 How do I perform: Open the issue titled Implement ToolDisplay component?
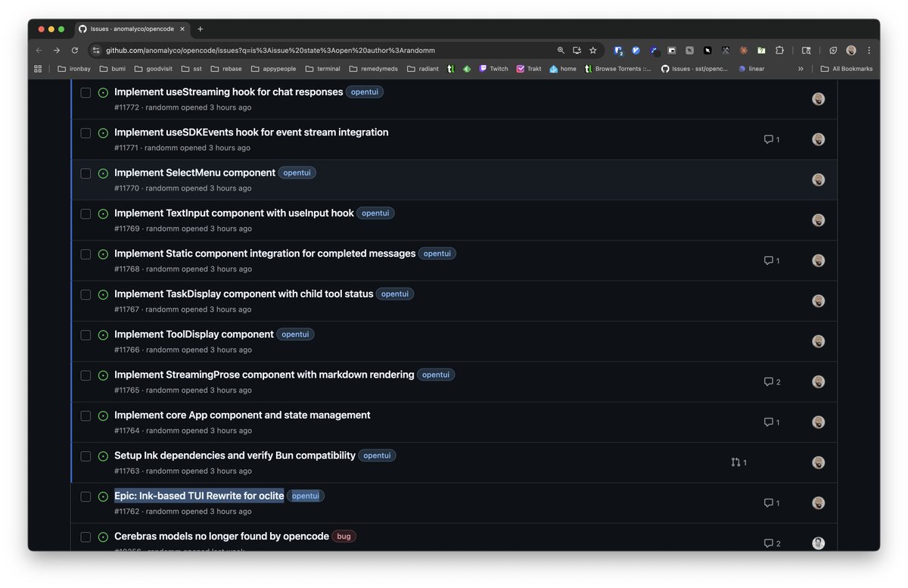[194, 334]
